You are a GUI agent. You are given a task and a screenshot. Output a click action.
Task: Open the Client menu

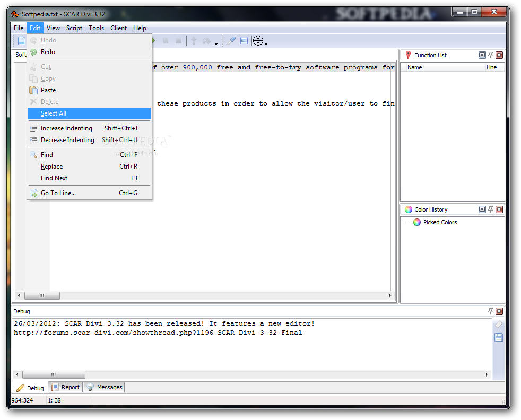click(119, 28)
